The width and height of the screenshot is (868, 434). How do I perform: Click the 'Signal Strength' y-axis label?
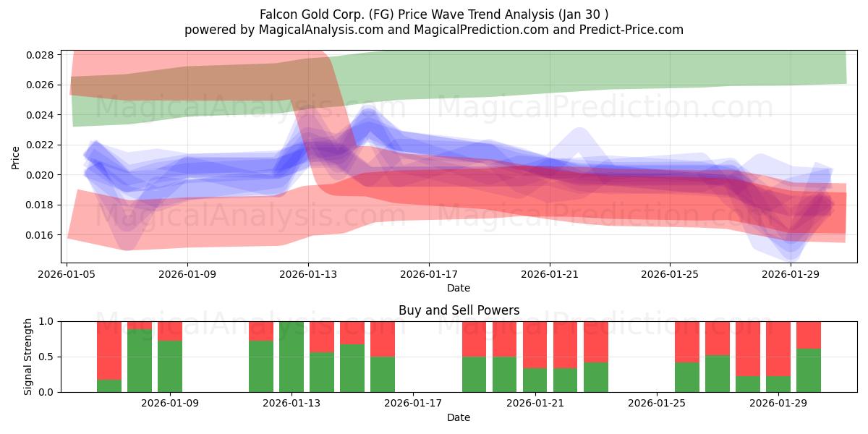(x=27, y=357)
